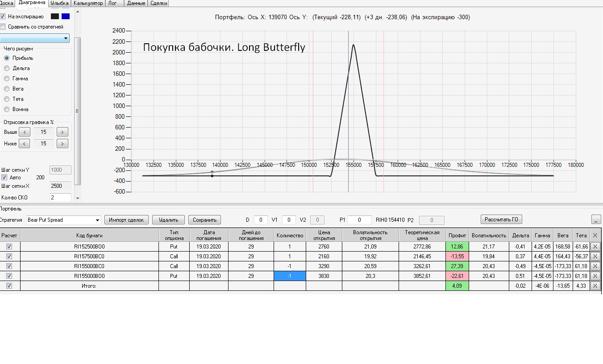The height and width of the screenshot is (364, 603).
Task: Select the Гамма chart option
Action: point(7,79)
